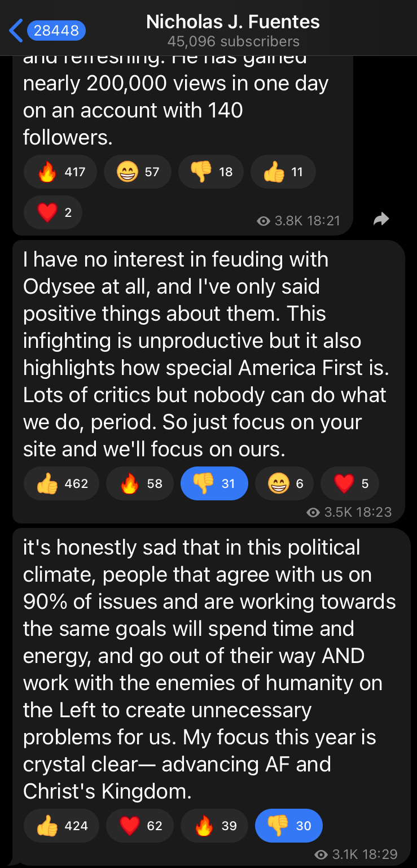Go back using the 28448 unread badge arrow
Viewport: 417px width, 868px height.
click(x=47, y=30)
